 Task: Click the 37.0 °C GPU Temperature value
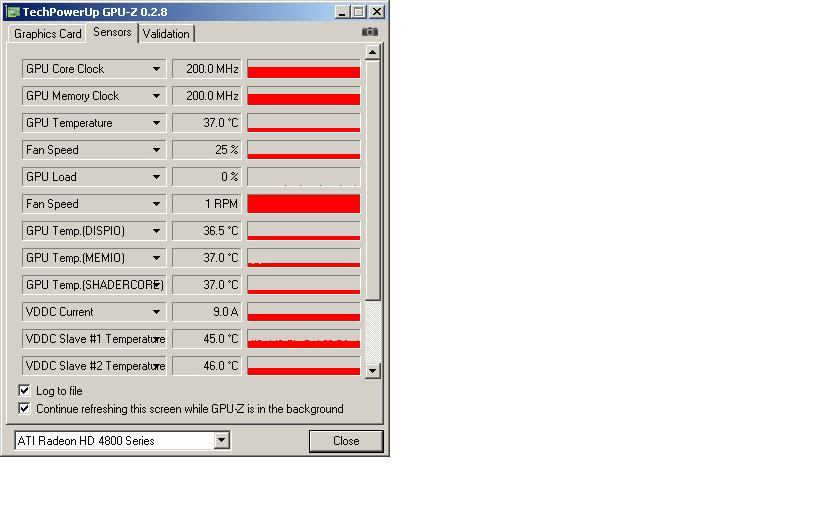207,123
